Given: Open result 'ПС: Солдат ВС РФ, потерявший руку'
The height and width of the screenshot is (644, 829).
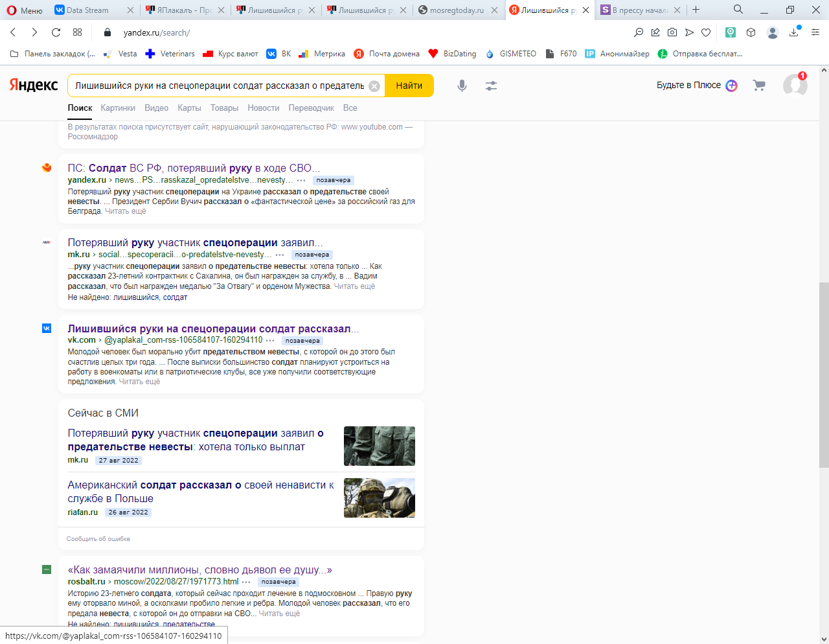Looking at the screenshot, I should click(x=194, y=168).
